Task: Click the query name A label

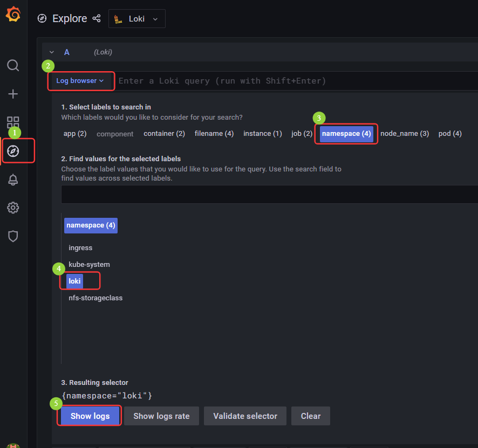Action: 67,52
